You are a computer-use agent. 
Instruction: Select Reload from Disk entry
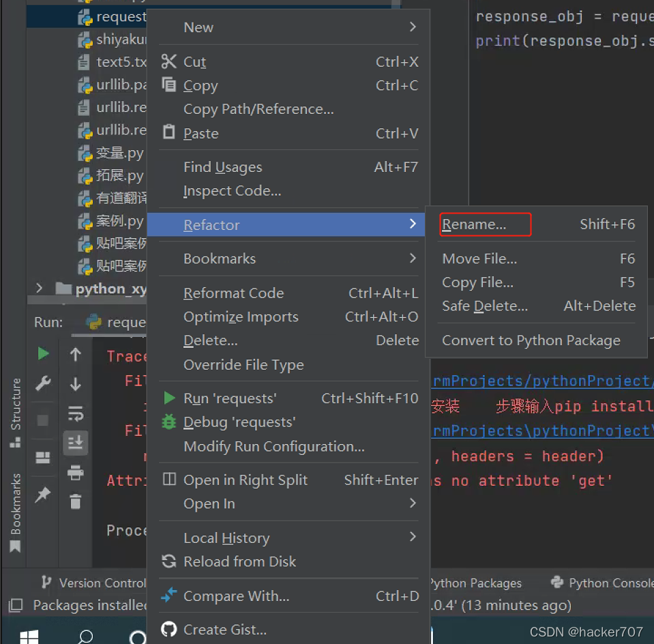pos(288,561)
